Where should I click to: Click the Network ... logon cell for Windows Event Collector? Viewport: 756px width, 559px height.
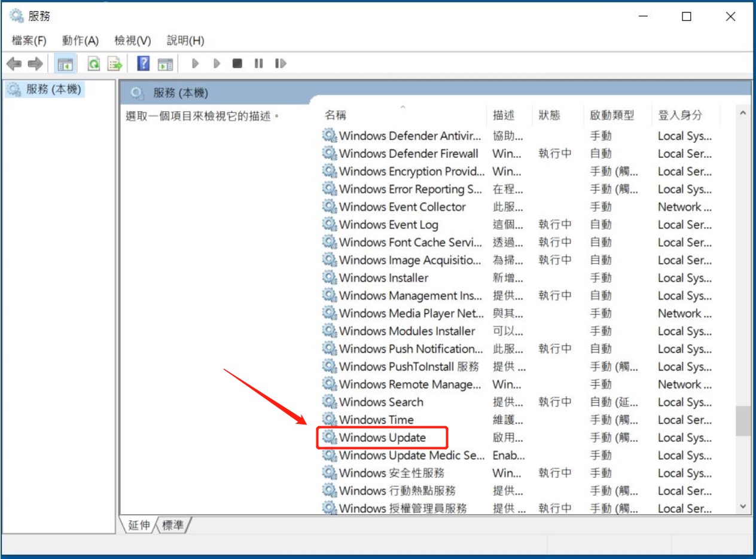685,207
